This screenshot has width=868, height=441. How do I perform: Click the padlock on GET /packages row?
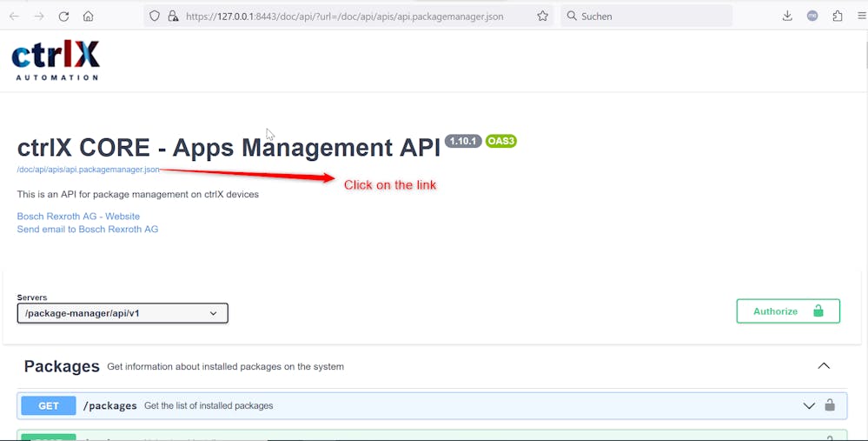coord(830,405)
